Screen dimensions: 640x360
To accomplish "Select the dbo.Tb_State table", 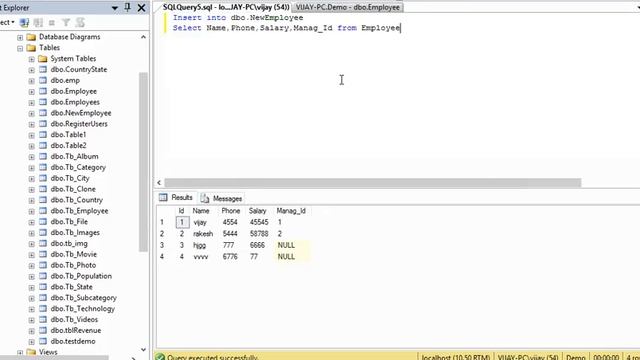I will [71, 287].
